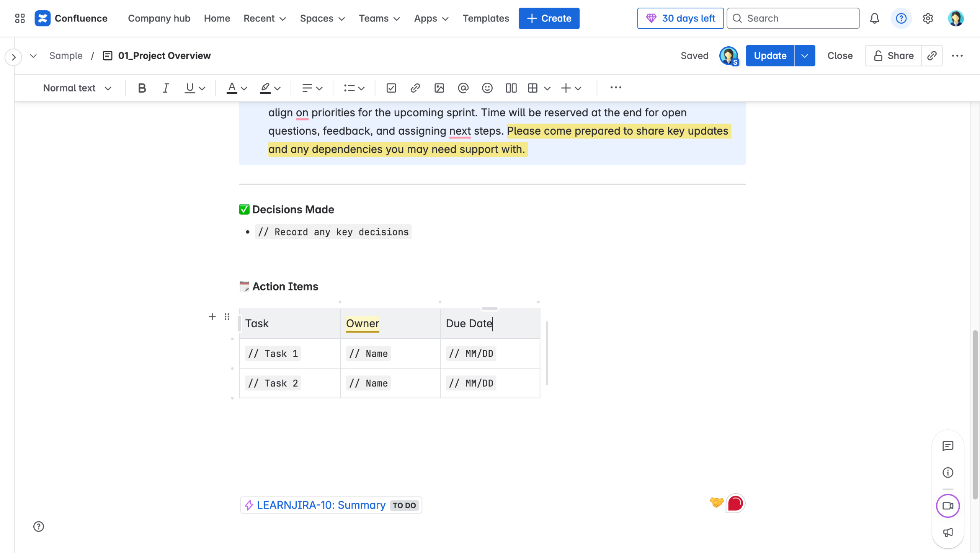Toggle underline formatting
Viewport: 980px width, 553px height.
190,88
